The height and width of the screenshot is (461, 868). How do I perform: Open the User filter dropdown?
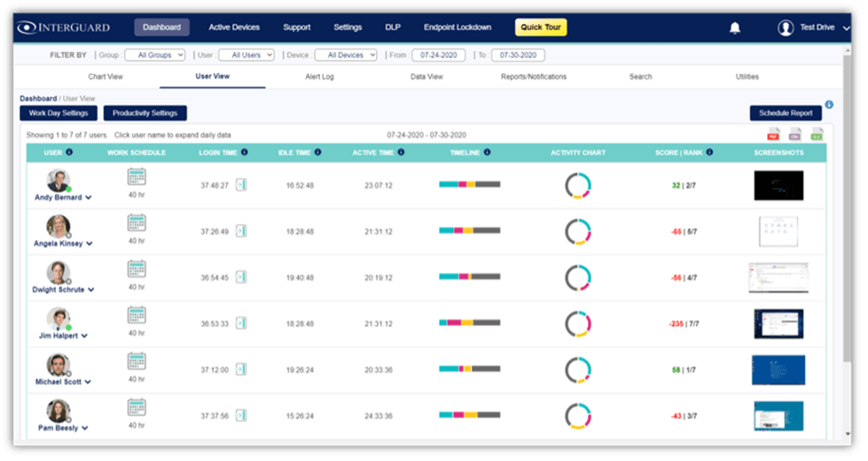(240, 55)
